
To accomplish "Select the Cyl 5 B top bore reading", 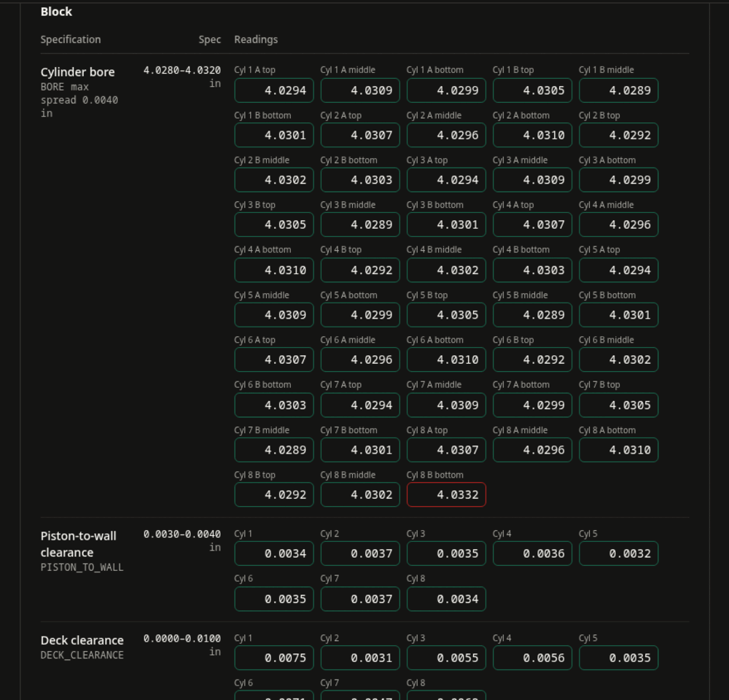I will (446, 315).
